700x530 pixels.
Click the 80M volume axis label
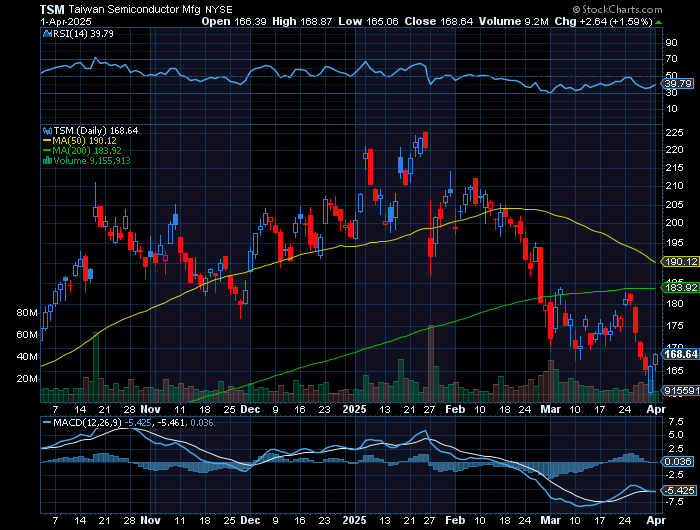click(27, 313)
